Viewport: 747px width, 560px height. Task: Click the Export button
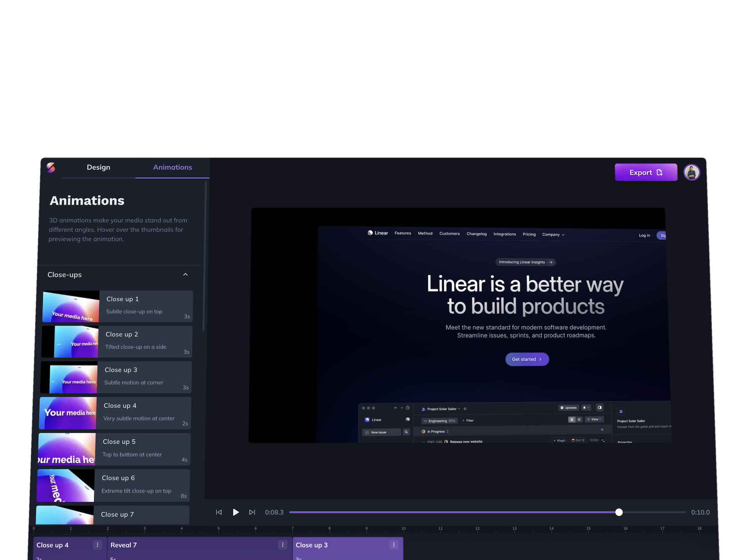coord(645,172)
